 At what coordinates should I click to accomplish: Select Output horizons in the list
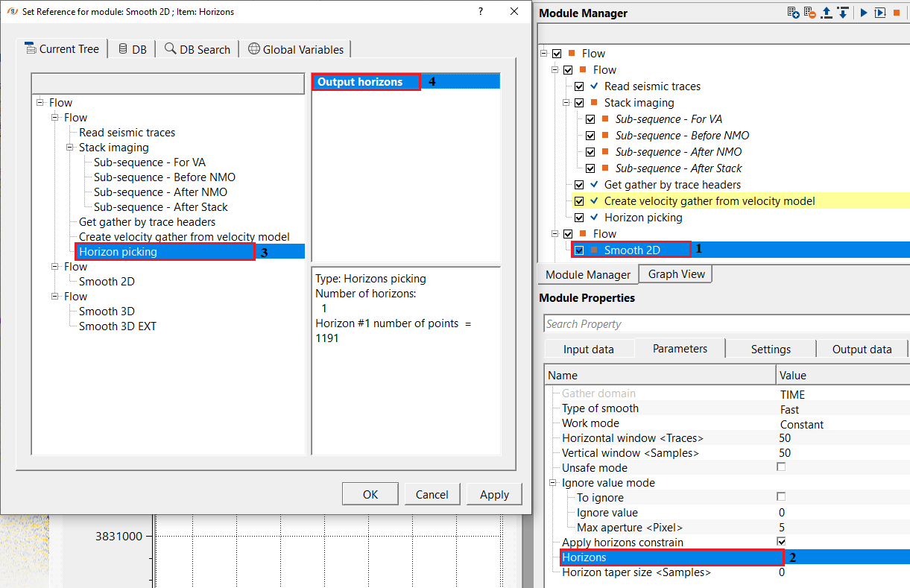pyautogui.click(x=361, y=82)
